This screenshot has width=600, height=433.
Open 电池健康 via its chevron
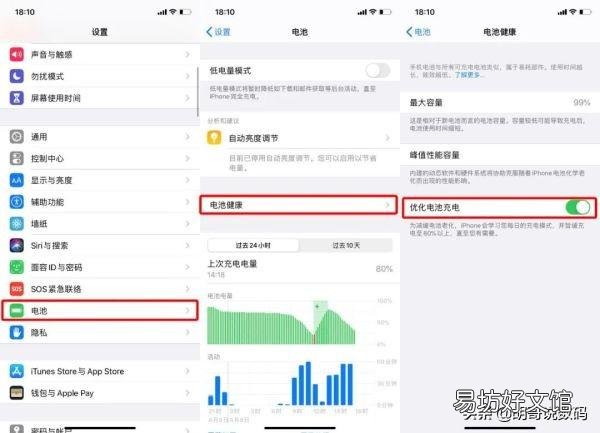point(388,205)
